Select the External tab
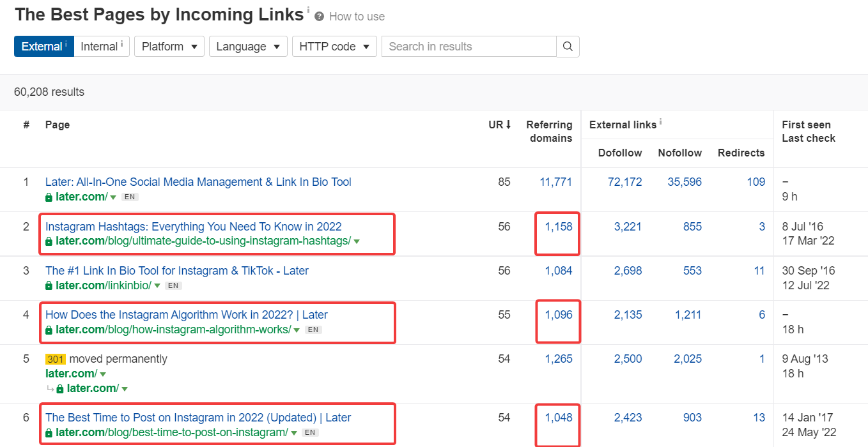This screenshot has width=868, height=447. pos(44,47)
